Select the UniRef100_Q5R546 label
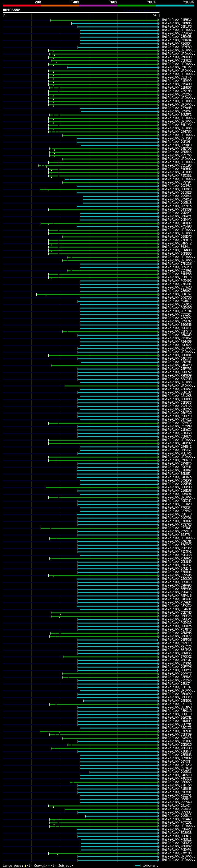 click(177, 152)
